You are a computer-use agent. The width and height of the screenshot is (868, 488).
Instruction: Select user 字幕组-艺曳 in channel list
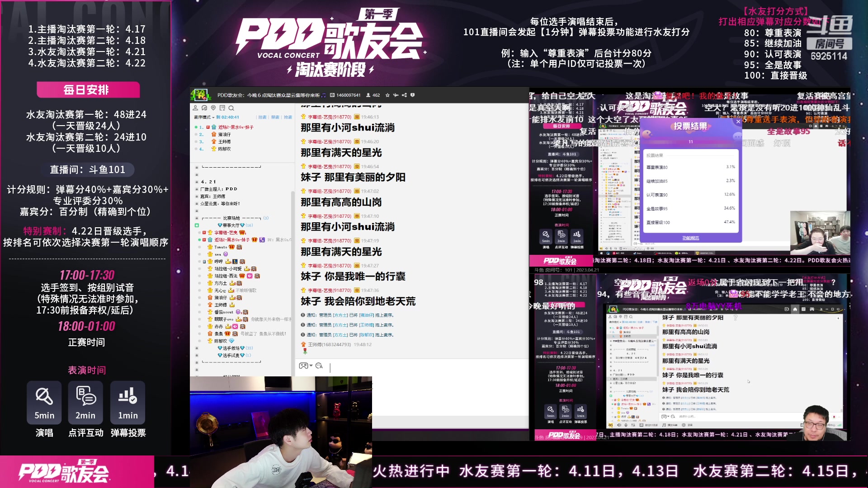tap(226, 233)
